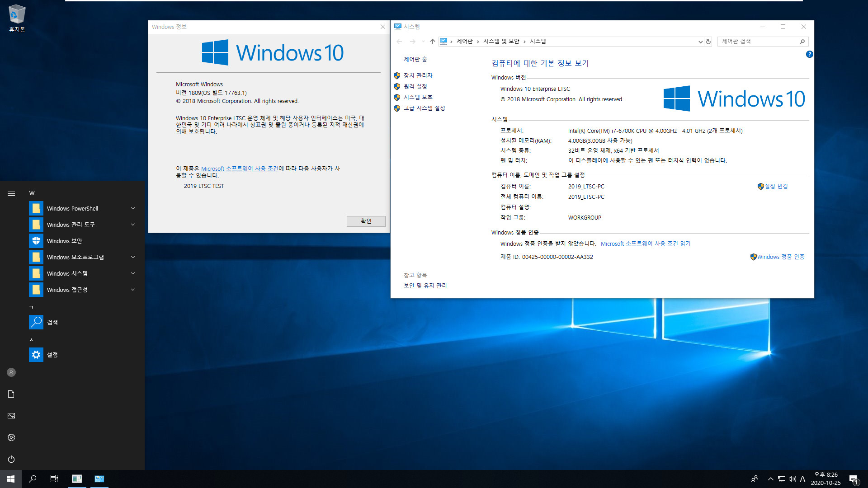The width and height of the screenshot is (868, 488).
Task: Show hidden tray icons chevron
Action: (770, 479)
